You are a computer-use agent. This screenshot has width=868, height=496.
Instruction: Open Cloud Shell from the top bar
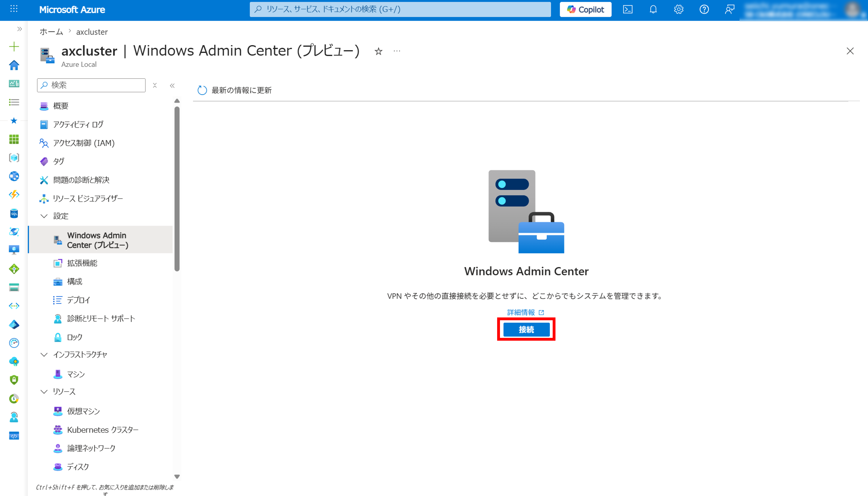point(627,9)
